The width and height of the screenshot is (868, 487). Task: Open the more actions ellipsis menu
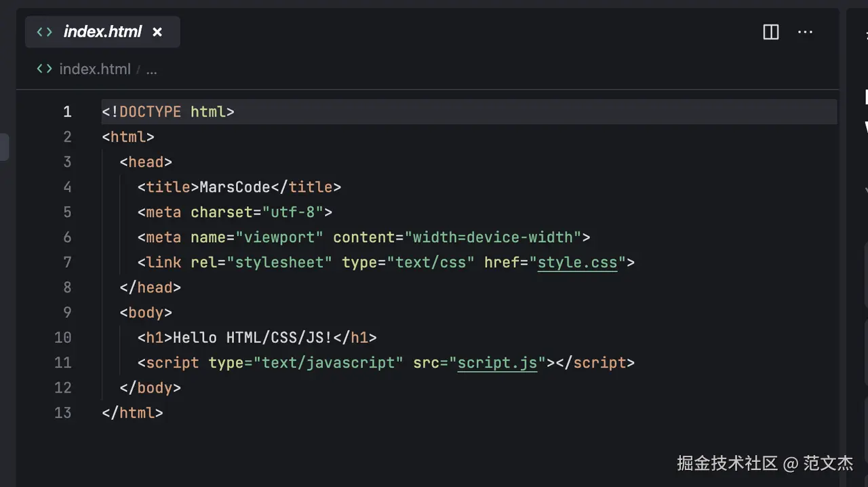pyautogui.click(x=805, y=32)
